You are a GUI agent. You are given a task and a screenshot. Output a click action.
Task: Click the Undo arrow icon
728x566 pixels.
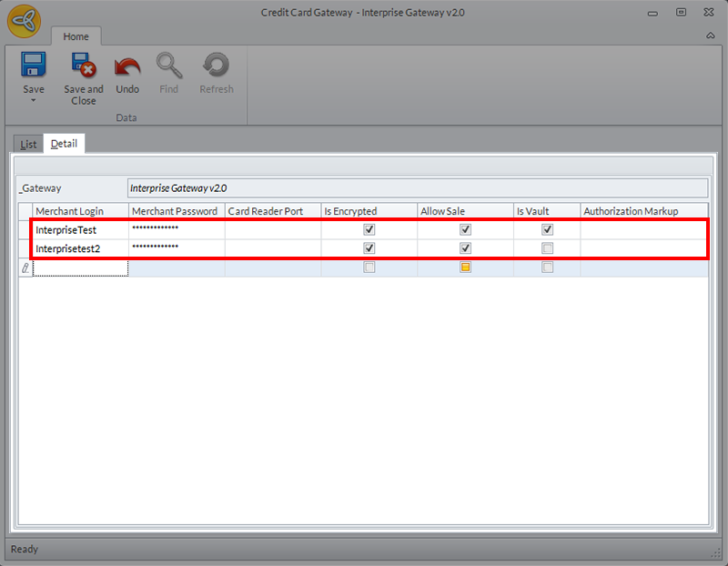tap(127, 66)
